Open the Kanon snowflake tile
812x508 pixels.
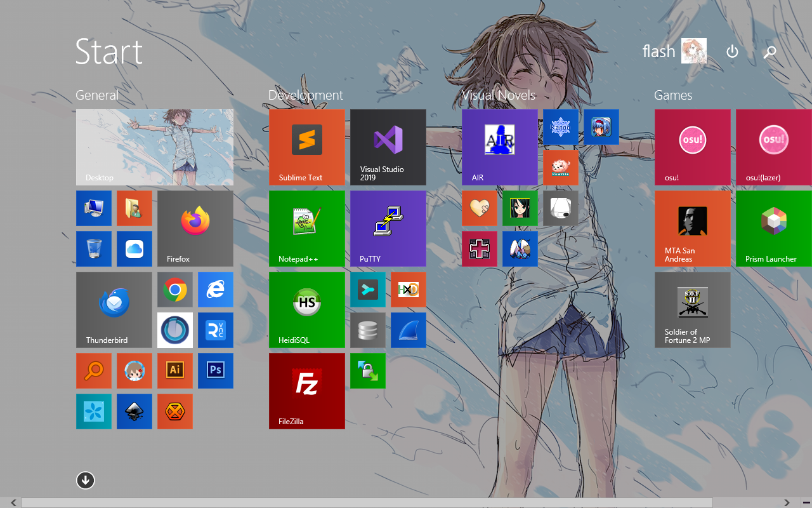pos(561,127)
